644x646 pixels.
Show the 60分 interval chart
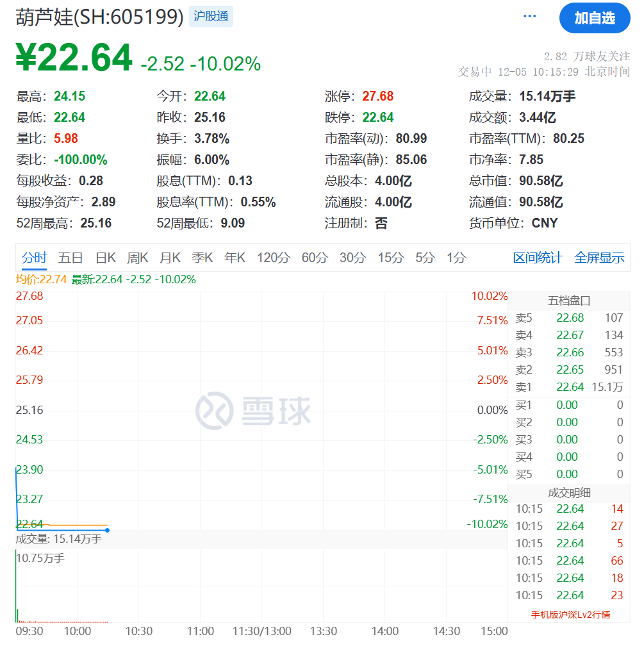(x=315, y=258)
